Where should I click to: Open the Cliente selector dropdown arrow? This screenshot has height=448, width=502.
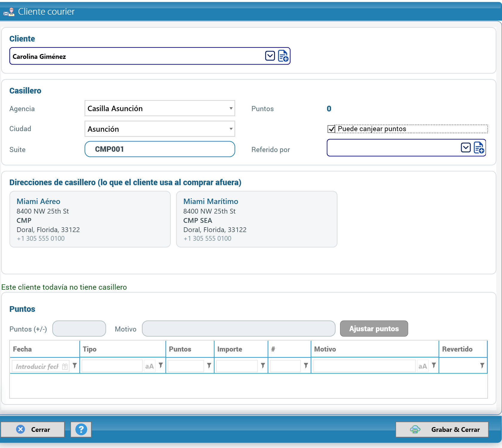[270, 56]
